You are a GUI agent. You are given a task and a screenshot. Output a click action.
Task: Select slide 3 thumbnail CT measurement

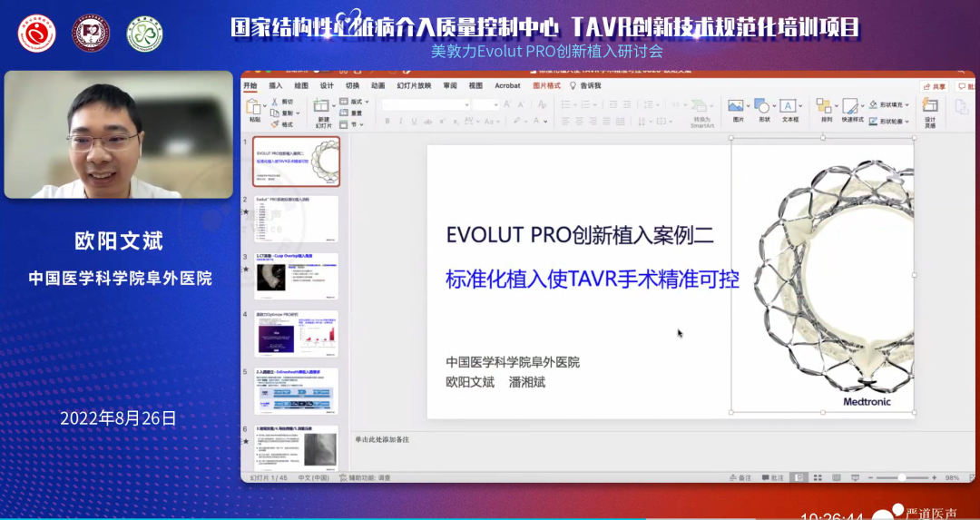point(296,276)
